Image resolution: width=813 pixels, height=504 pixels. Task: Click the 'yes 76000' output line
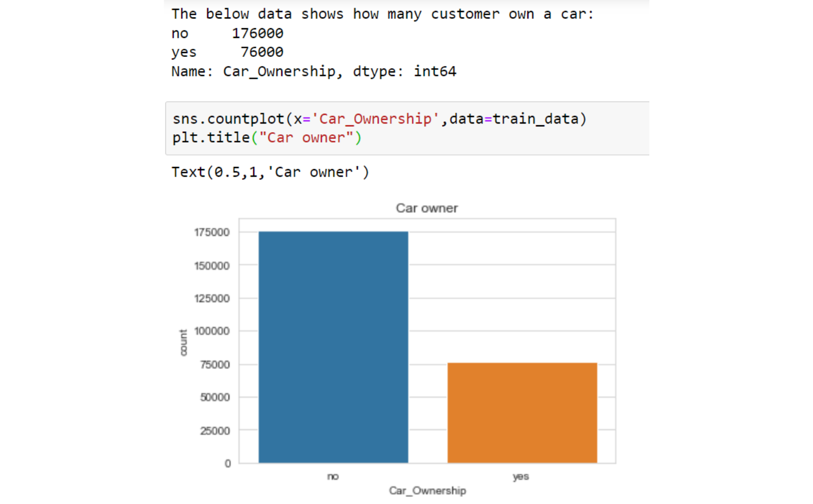(x=228, y=52)
